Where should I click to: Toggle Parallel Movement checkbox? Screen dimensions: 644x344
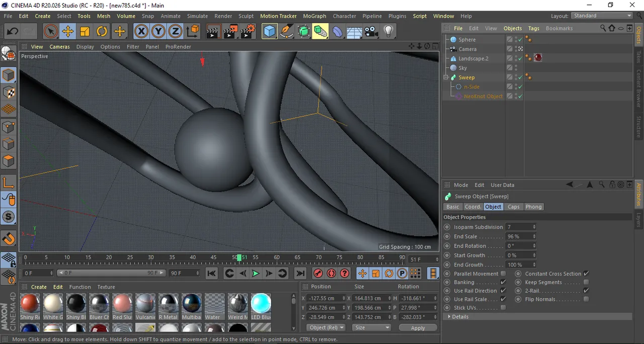503,274
